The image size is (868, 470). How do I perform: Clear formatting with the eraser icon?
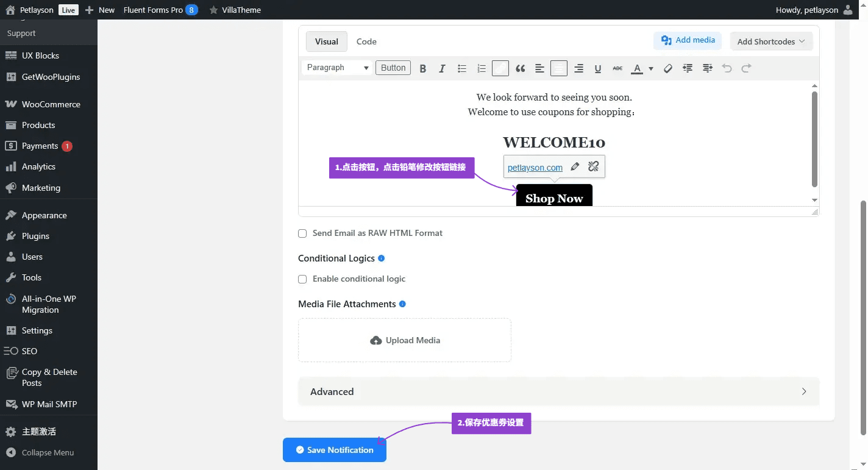pos(668,68)
